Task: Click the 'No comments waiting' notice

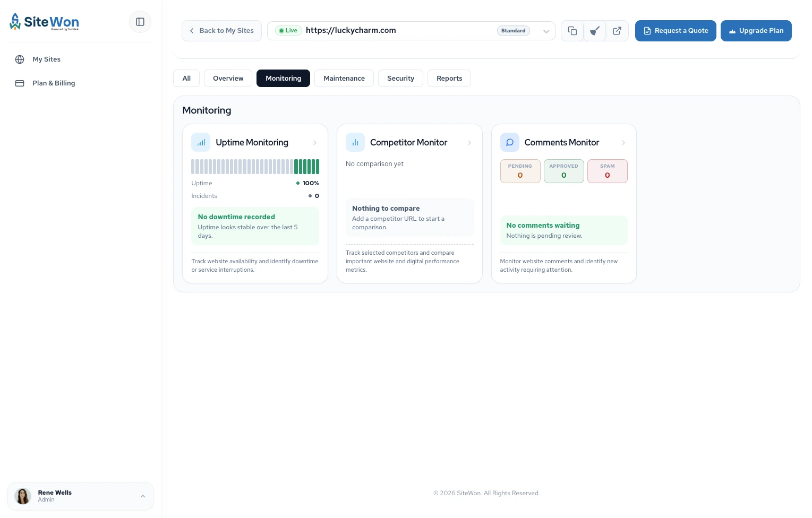Action: [564, 230]
